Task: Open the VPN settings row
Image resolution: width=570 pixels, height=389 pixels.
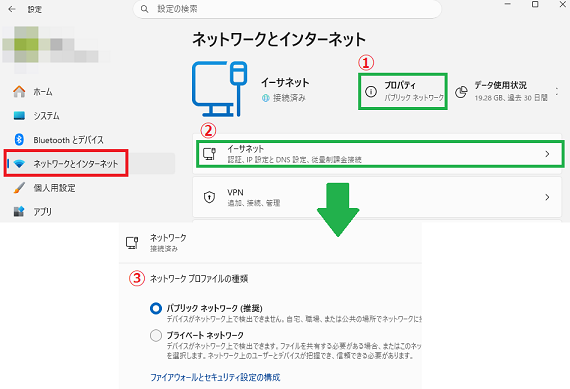Action: coord(377,197)
